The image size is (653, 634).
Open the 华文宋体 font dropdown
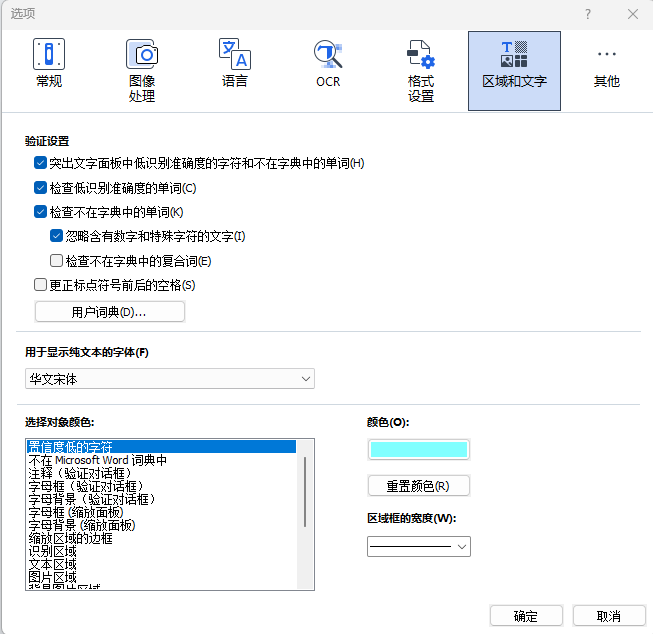pyautogui.click(x=170, y=379)
